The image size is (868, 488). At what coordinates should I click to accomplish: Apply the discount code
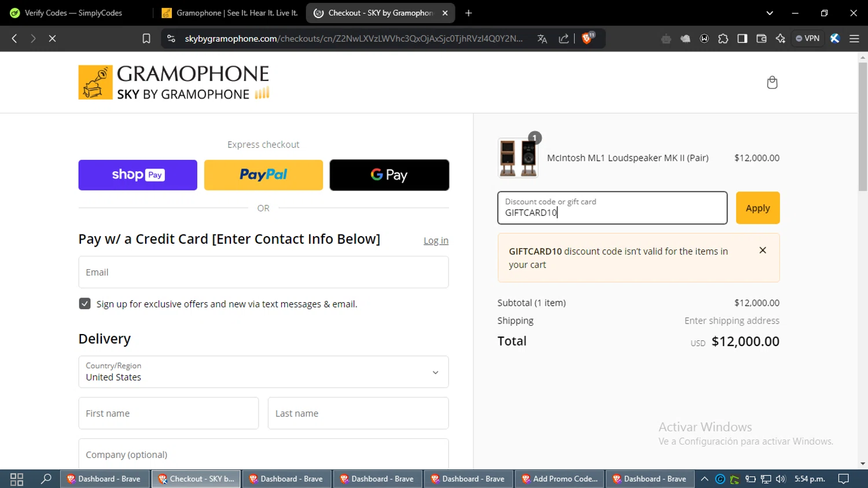pyautogui.click(x=757, y=208)
